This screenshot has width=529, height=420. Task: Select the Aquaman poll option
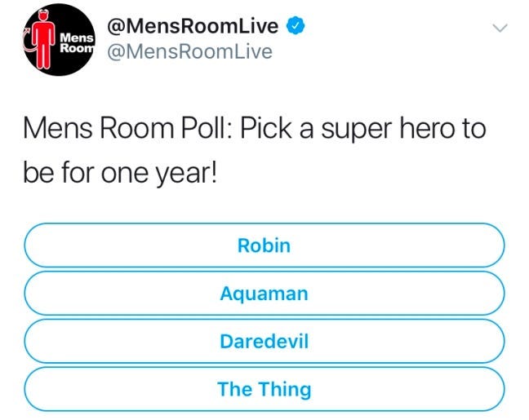(x=264, y=293)
